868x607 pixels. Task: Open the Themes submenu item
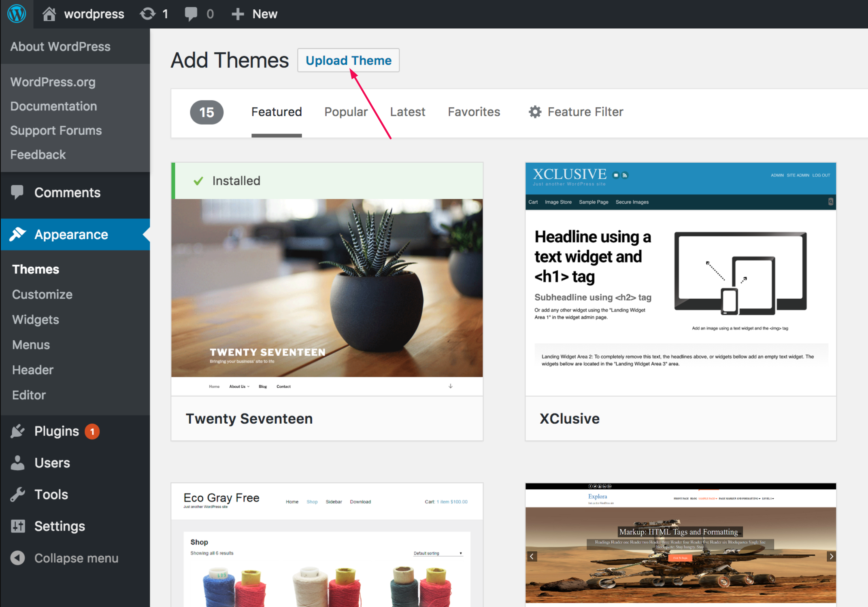36,270
